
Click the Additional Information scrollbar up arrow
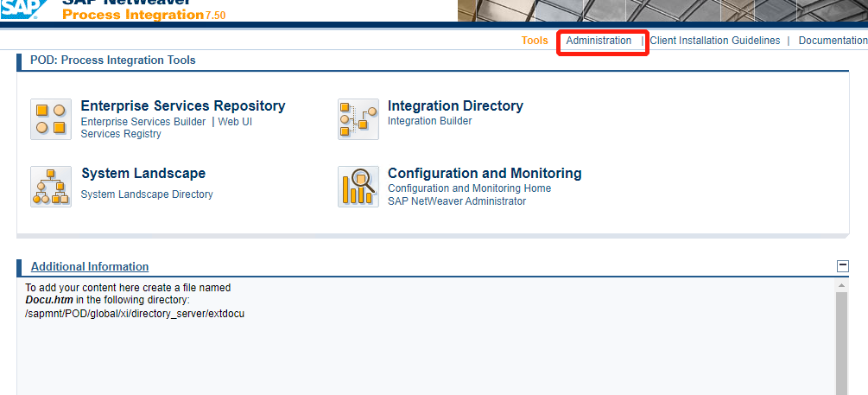[x=841, y=285]
